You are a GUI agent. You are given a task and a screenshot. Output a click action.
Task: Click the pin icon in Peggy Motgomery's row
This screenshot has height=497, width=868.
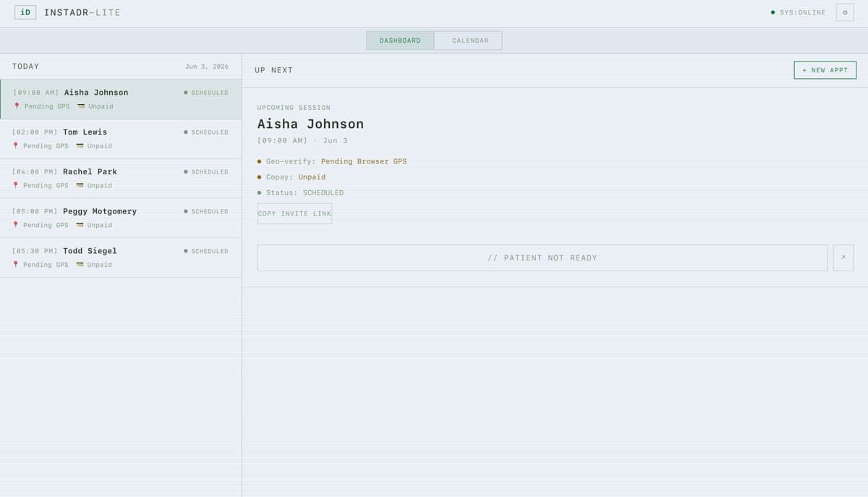pos(16,225)
